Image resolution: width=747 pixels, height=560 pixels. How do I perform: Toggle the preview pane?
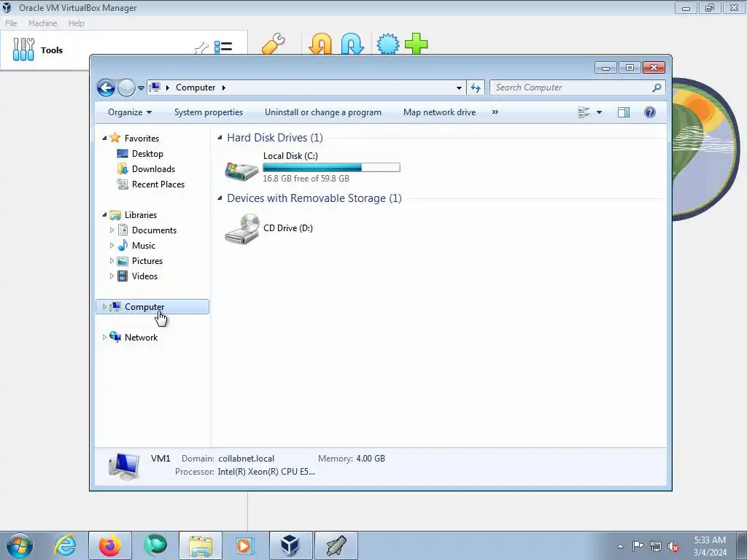624,112
